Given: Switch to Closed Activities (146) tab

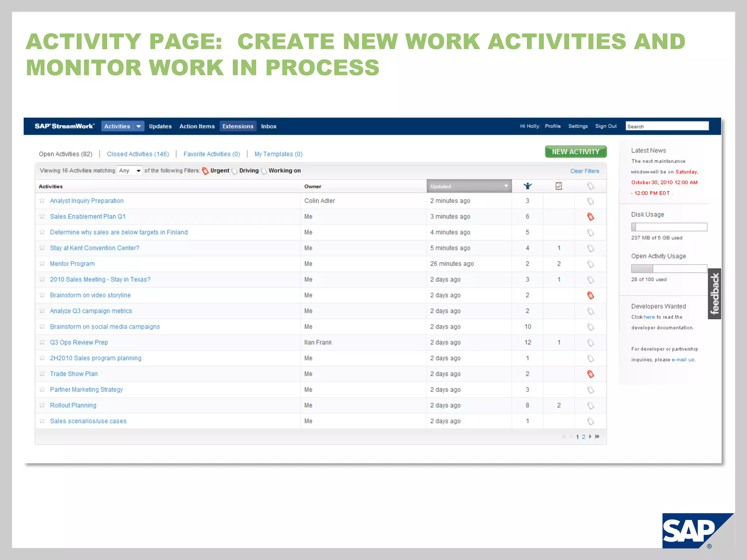Looking at the screenshot, I should point(138,154).
